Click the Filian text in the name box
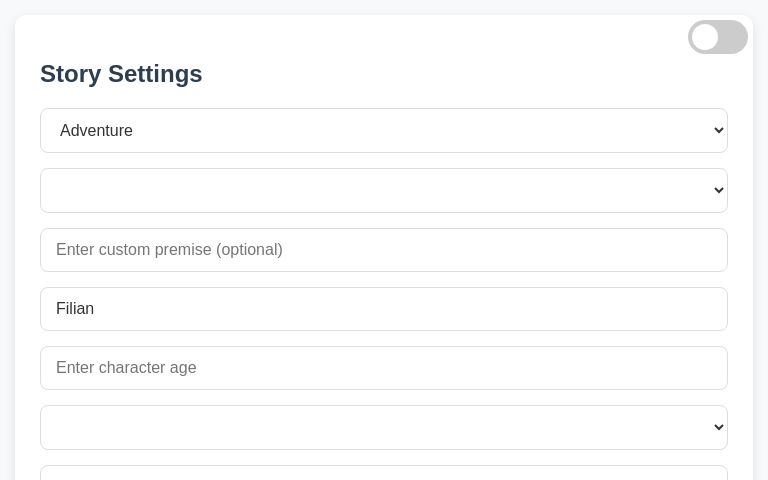 tap(75, 309)
